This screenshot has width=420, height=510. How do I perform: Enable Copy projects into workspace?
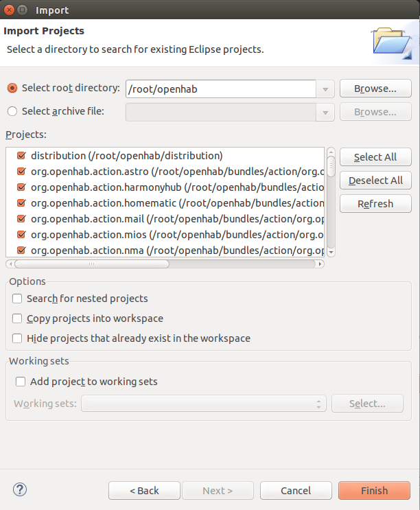[17, 318]
